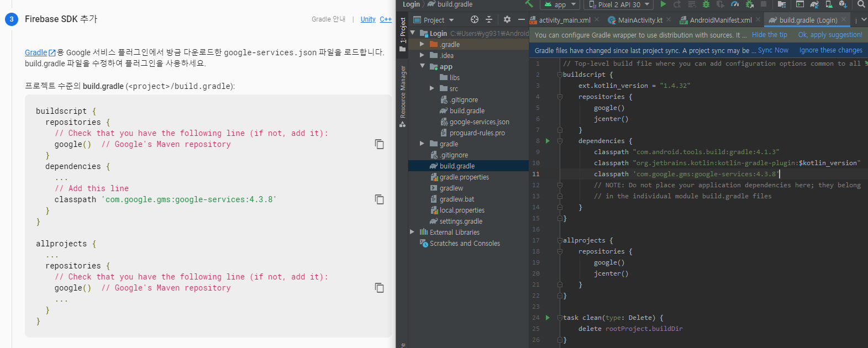Expand the .idea folder
This screenshot has height=348, width=868.
pyautogui.click(x=422, y=55)
